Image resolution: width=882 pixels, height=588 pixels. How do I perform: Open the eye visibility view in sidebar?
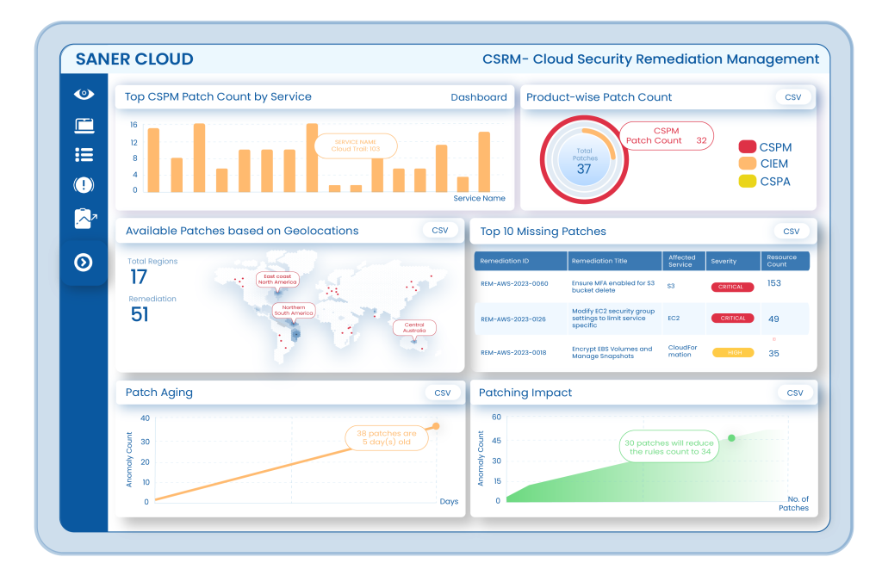point(84,94)
